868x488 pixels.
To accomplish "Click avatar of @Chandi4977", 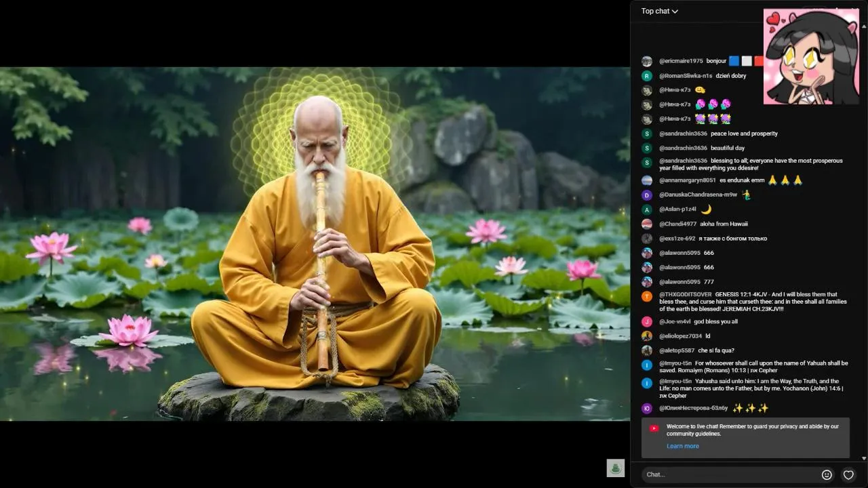I will [647, 224].
